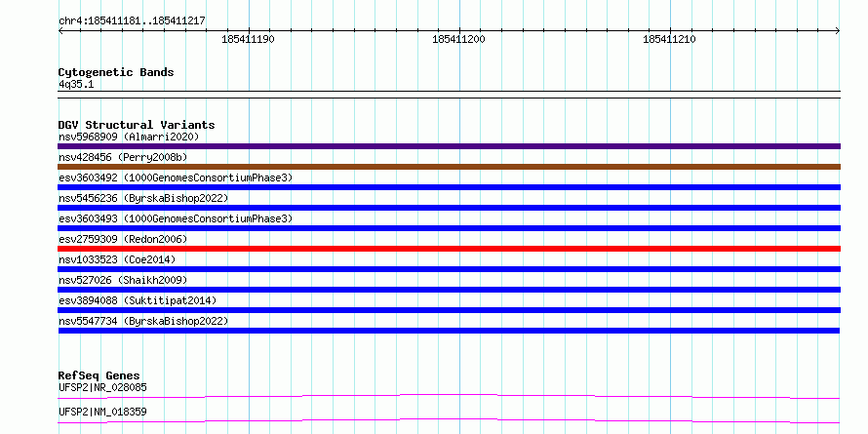Screen dimensions: 868x434
Task: Click the blue bar under nsv5456236
Action: pyautogui.click(x=449, y=208)
